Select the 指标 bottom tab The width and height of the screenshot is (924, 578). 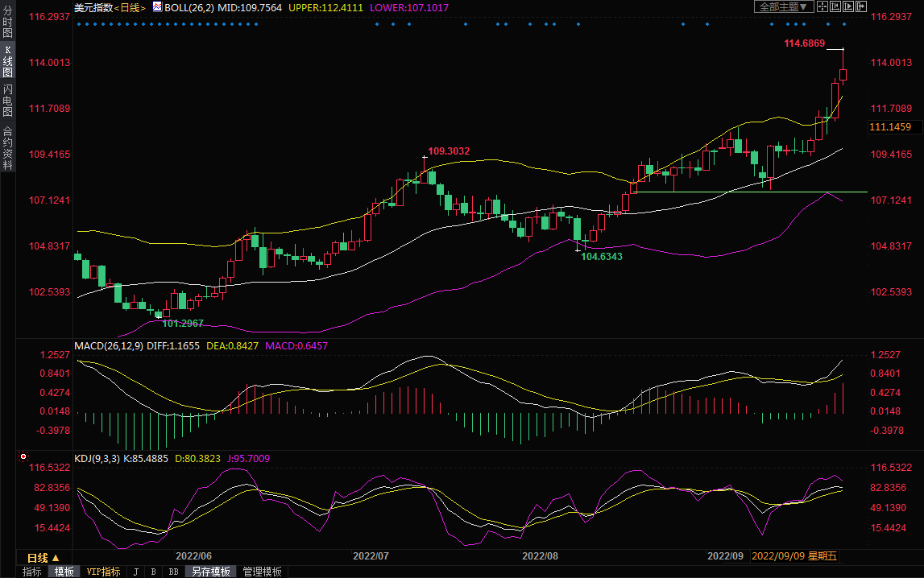point(31,572)
